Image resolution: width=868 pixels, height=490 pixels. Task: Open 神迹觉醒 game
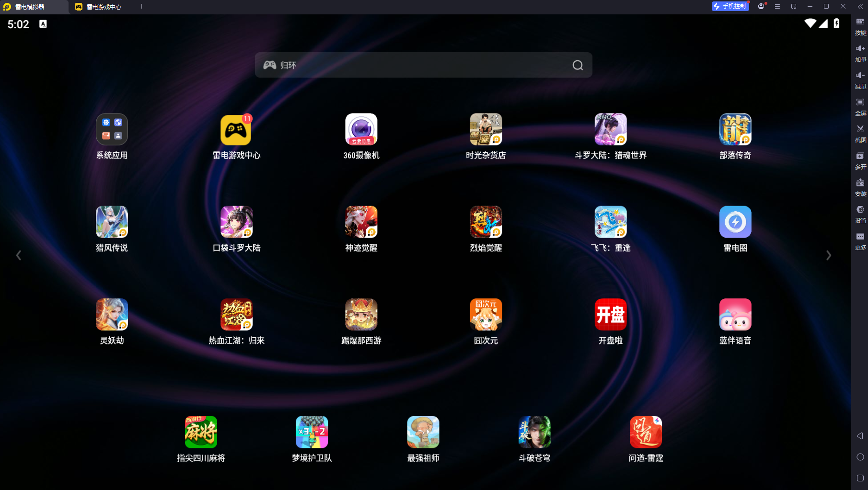point(361,222)
